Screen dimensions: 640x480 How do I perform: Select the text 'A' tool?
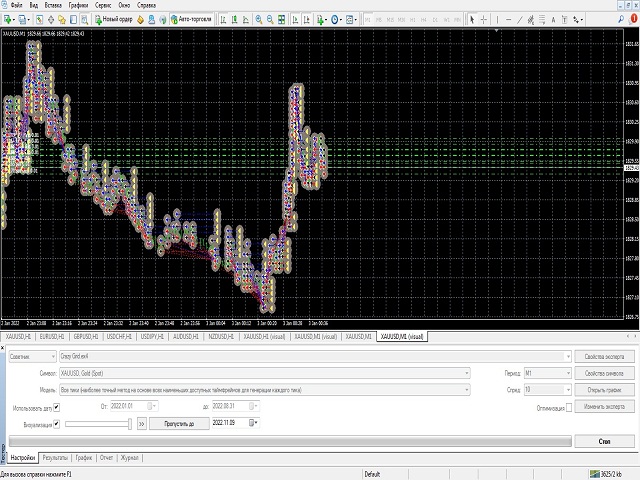553,19
